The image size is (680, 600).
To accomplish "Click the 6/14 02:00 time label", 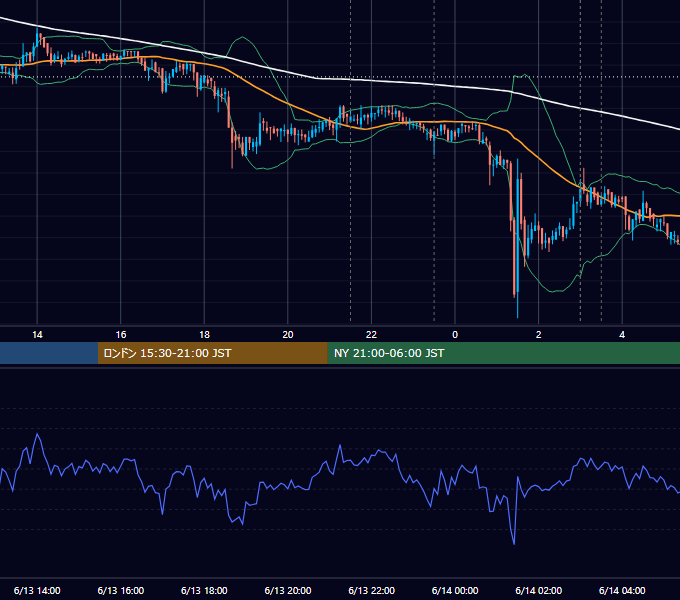I will coord(539,590).
